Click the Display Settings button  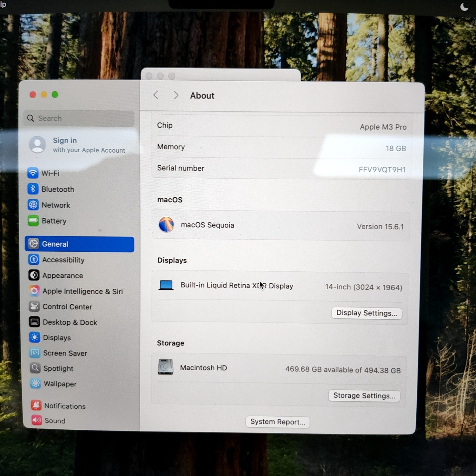[x=367, y=313]
